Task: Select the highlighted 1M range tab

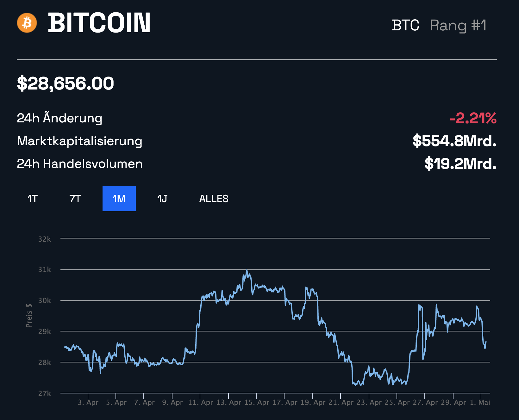Action: tap(119, 199)
